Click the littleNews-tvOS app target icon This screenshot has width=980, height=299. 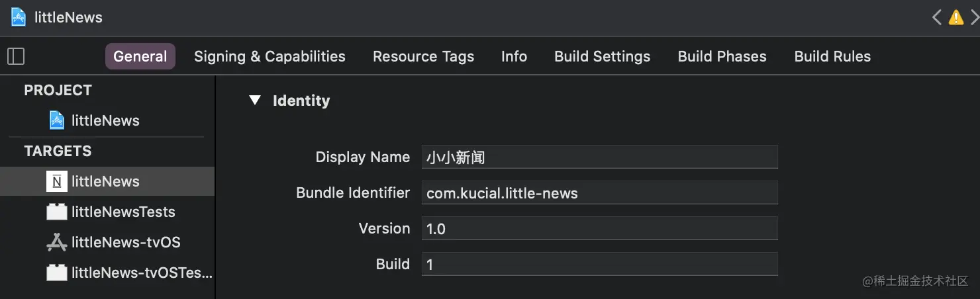[57, 242]
